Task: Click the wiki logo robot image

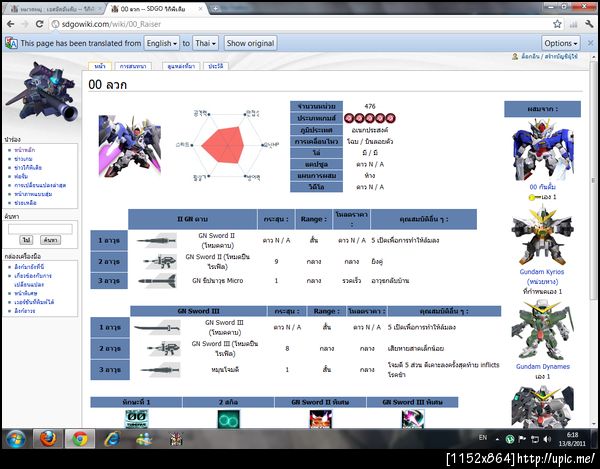Action: click(x=42, y=91)
